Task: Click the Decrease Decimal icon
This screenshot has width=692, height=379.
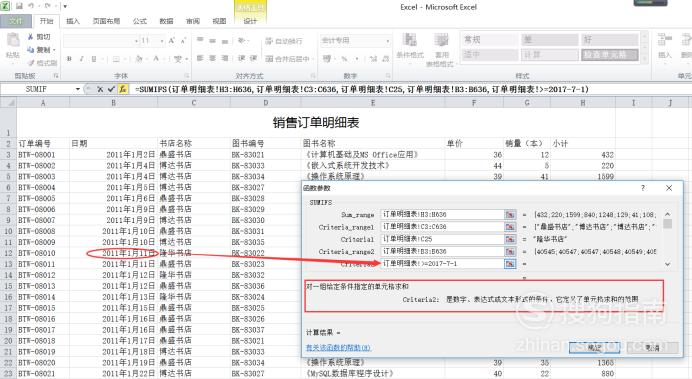Action: [x=386, y=59]
